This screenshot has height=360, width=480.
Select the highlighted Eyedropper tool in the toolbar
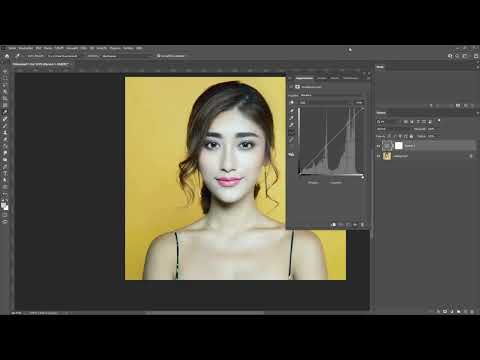(5, 112)
